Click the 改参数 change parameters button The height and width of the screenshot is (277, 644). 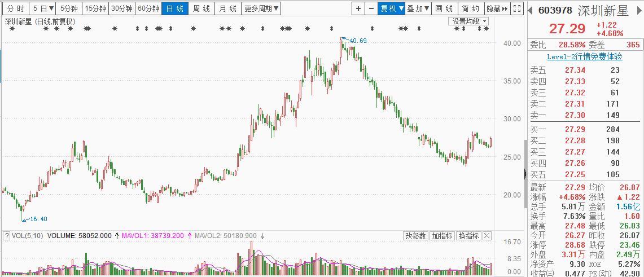point(415,236)
